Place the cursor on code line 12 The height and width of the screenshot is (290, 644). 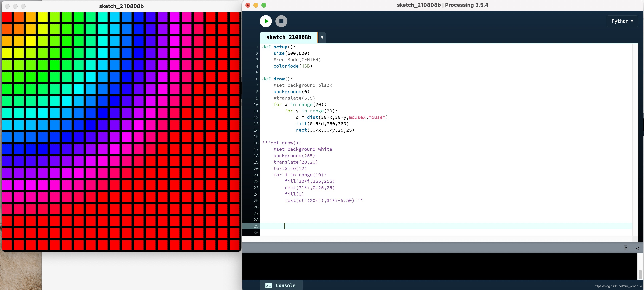325,117
